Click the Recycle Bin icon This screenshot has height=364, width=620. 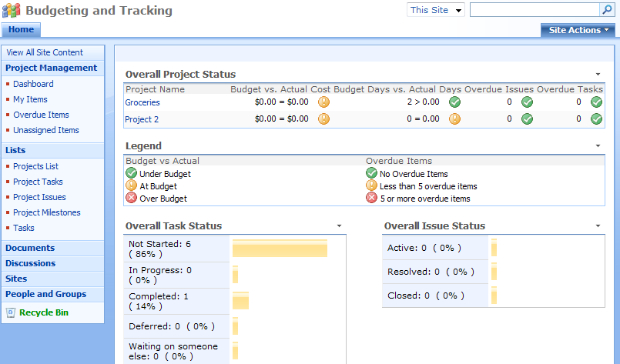[11, 313]
